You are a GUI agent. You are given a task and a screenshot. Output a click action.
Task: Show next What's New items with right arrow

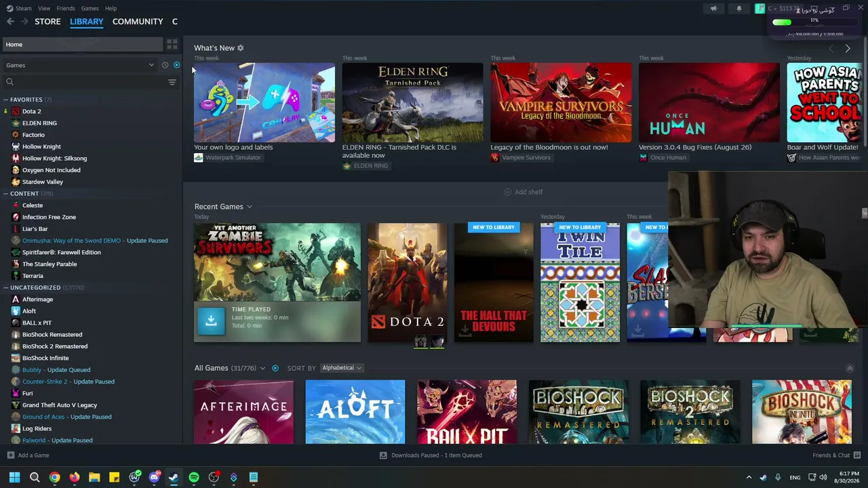(848, 48)
